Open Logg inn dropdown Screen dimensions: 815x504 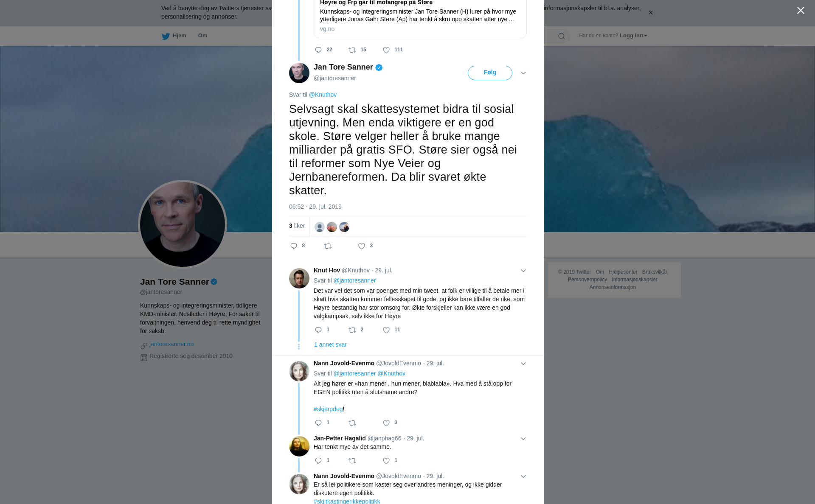pyautogui.click(x=633, y=36)
